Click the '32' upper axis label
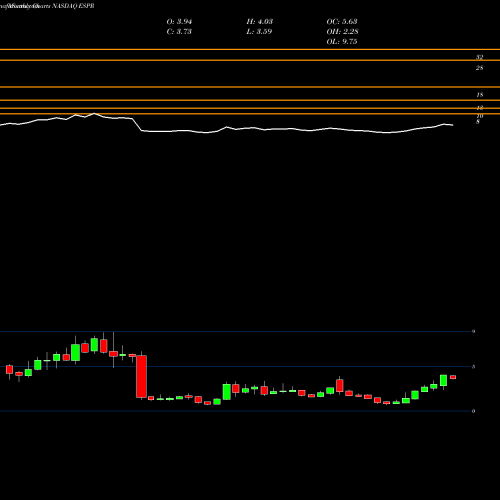The width and height of the screenshot is (500, 500). tap(479, 57)
